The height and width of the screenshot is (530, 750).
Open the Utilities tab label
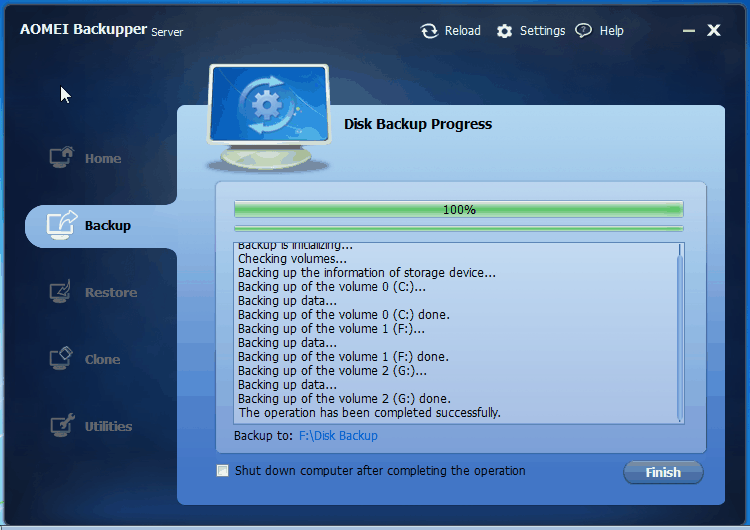[109, 426]
